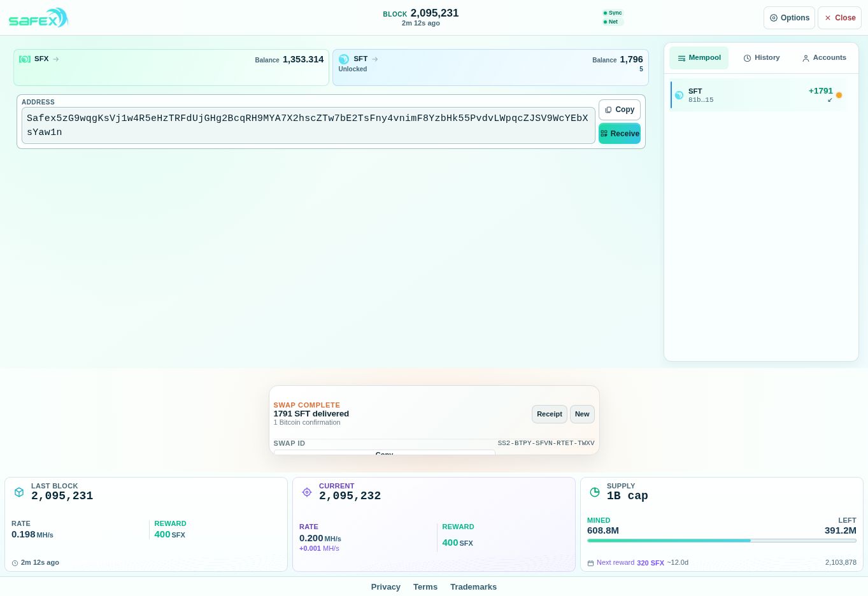Click the SFT token icon in balance card
This screenshot has height=596, width=868.
(344, 59)
